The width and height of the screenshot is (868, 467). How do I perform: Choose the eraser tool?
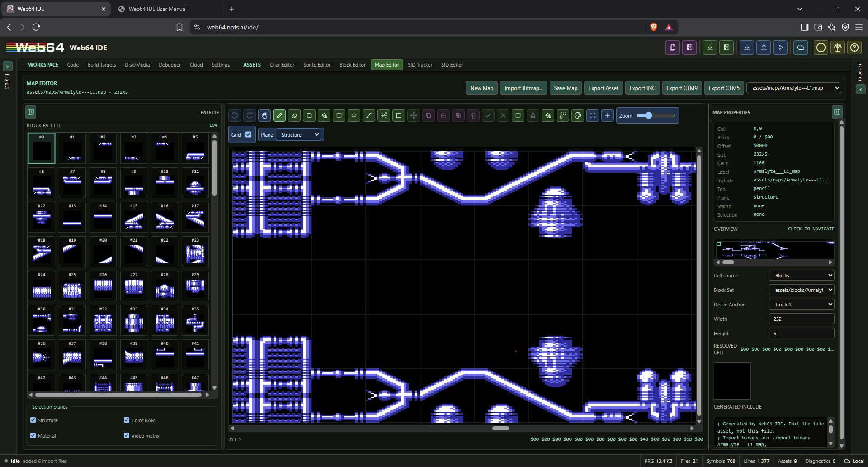tap(294, 115)
